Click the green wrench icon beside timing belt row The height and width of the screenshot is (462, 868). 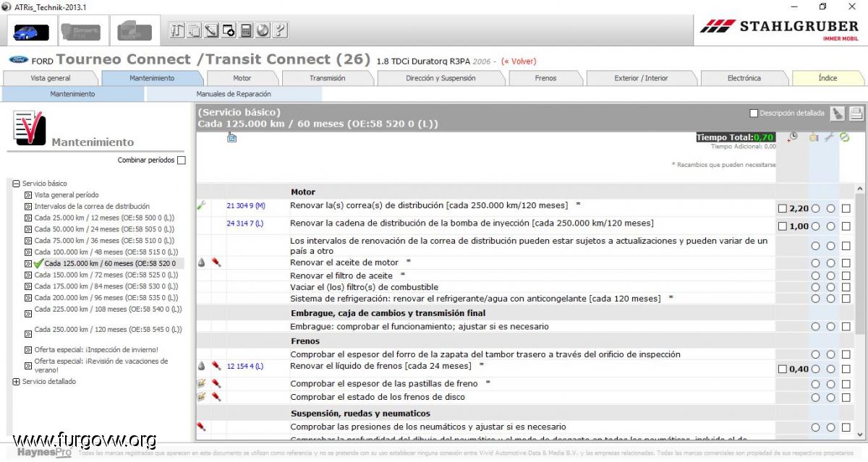201,205
